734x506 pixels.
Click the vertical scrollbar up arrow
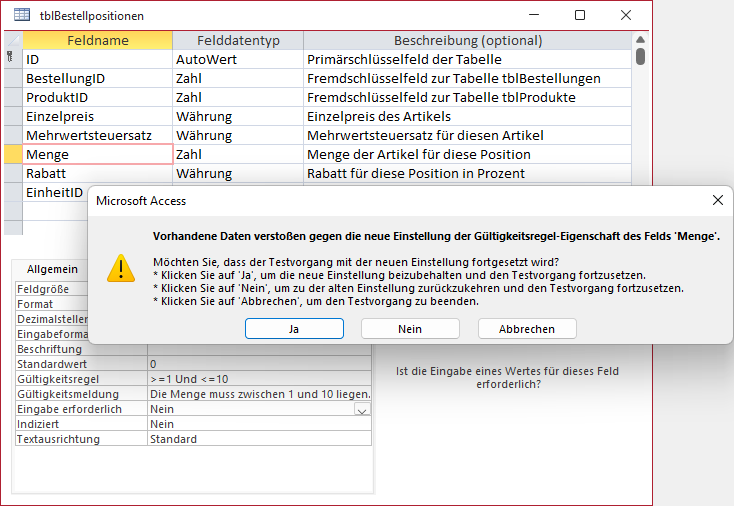pyautogui.click(x=641, y=40)
